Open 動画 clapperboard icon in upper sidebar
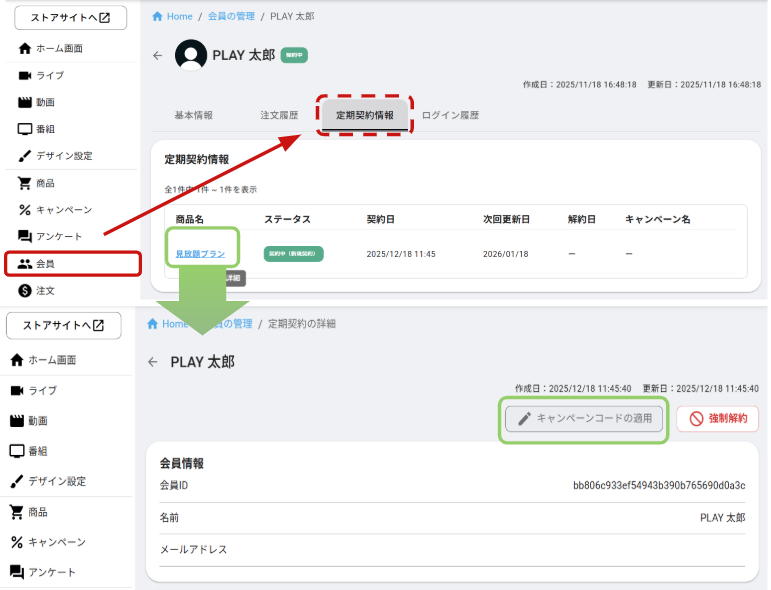771x590 pixels. point(25,102)
